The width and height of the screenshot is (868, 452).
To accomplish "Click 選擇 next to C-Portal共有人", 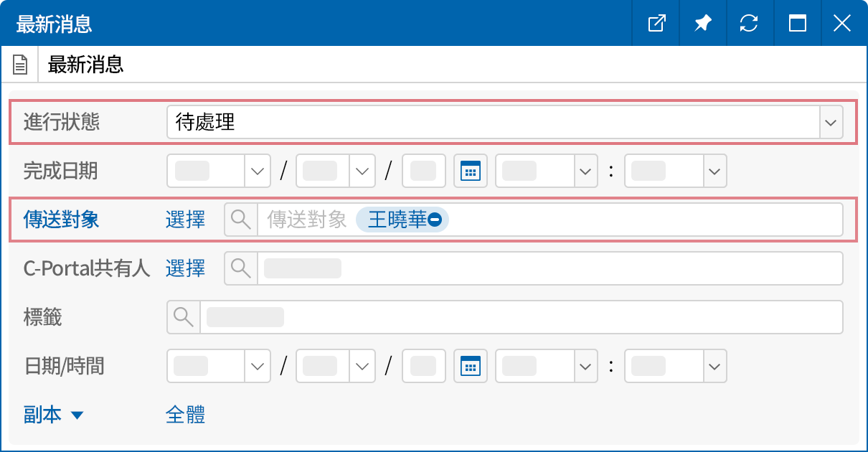I will click(186, 268).
